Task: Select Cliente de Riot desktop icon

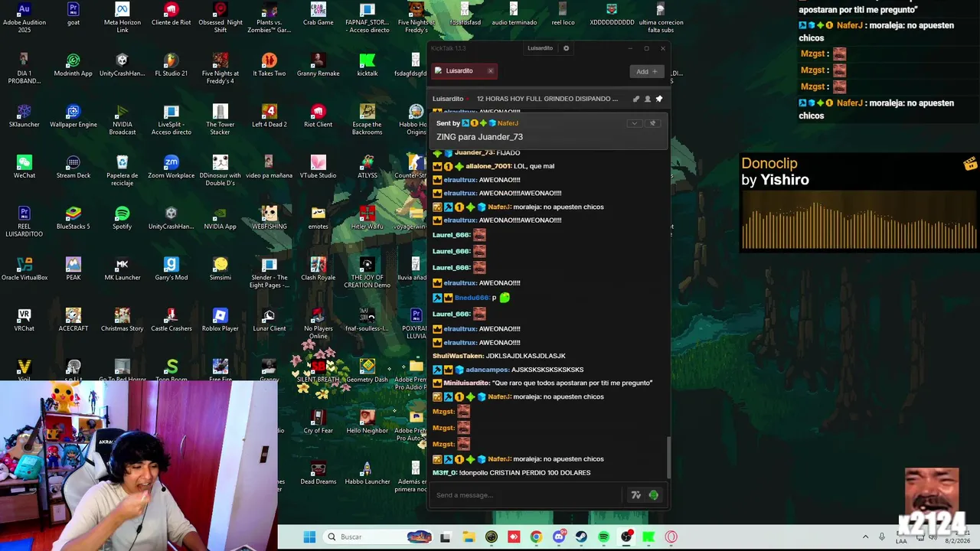Action: pyautogui.click(x=171, y=15)
